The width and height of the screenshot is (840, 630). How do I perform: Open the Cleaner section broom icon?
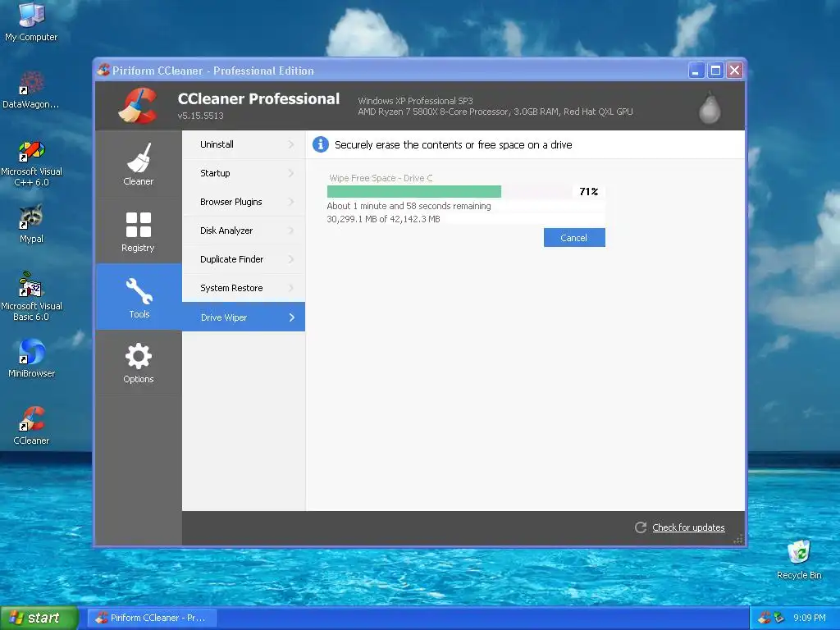pos(139,157)
